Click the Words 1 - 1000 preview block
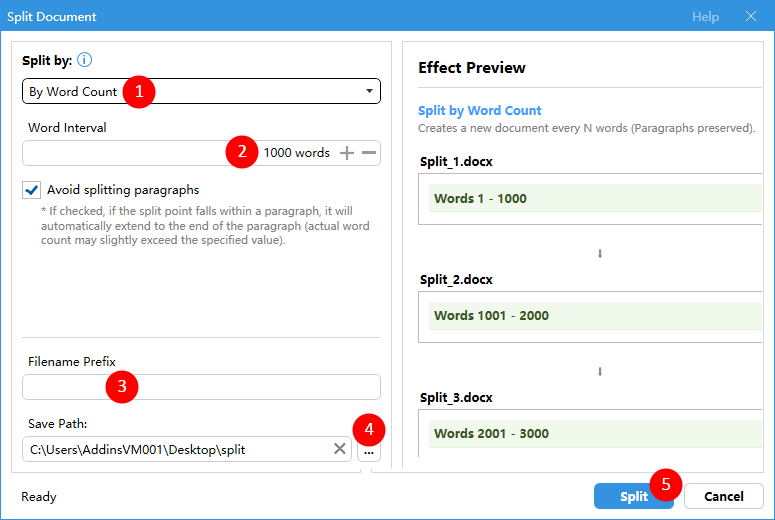The width and height of the screenshot is (775, 520). [x=595, y=198]
